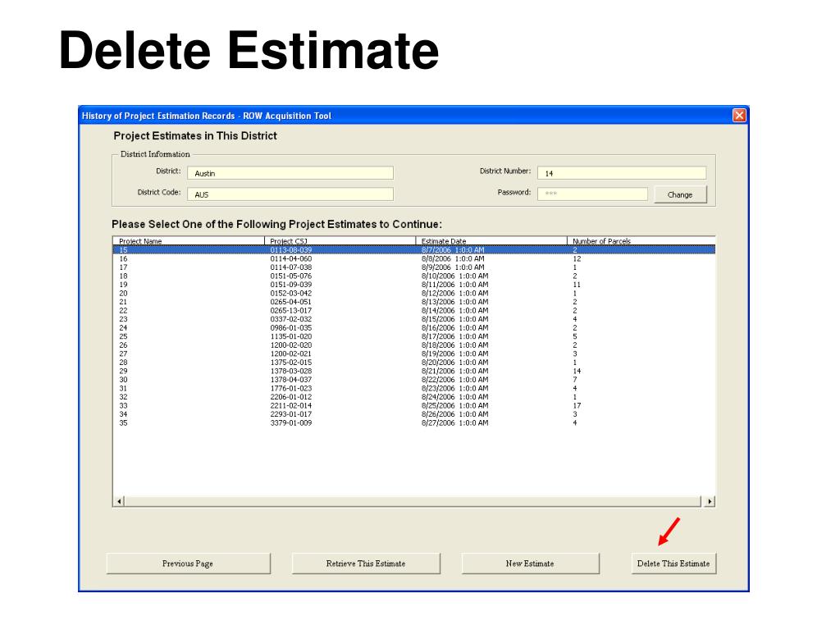Select project row 15 with CSJ 0113-08-039

point(414,250)
